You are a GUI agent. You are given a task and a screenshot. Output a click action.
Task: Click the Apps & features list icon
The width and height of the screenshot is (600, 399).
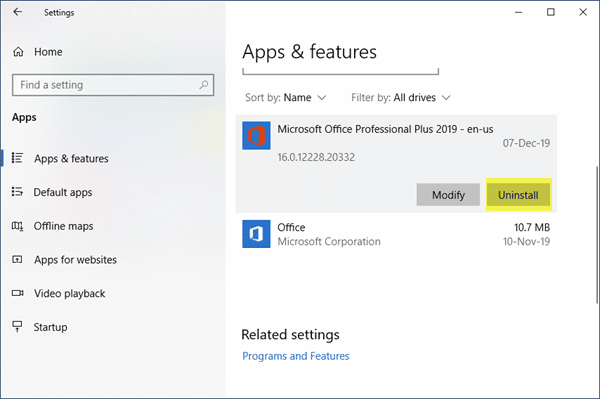(17, 158)
